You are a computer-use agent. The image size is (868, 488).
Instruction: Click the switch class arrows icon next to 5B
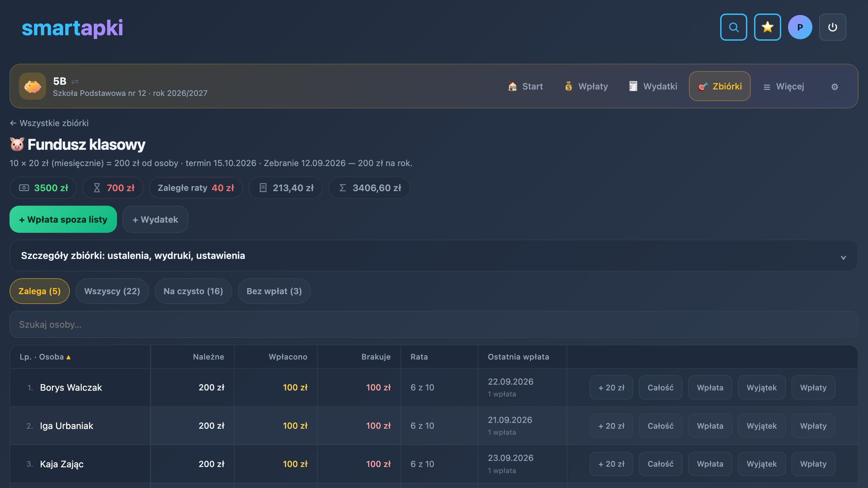click(x=75, y=81)
